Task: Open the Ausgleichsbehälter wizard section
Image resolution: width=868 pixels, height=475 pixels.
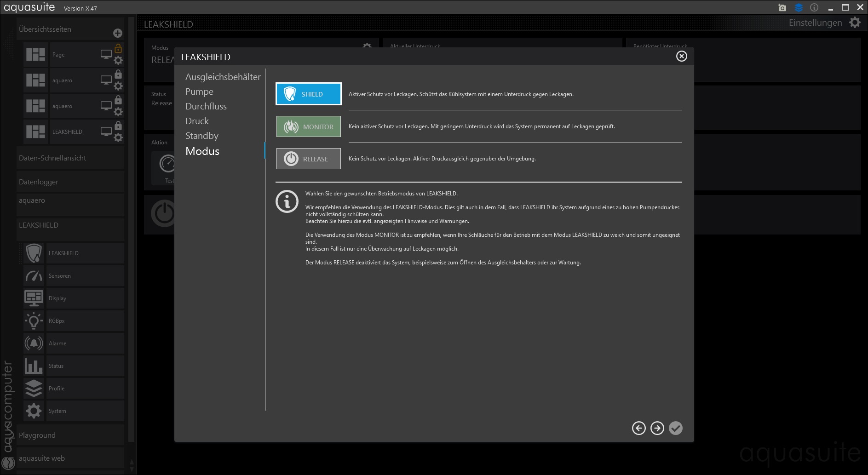Action: click(x=223, y=77)
